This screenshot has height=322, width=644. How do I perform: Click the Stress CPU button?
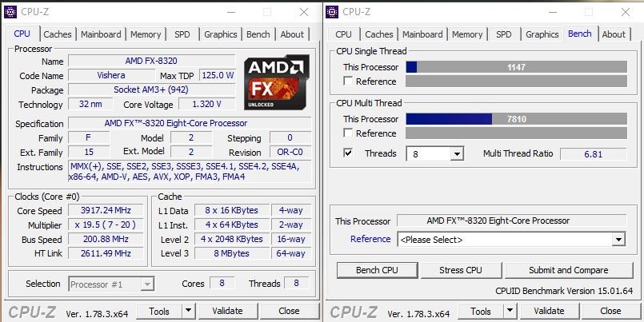pos(461,270)
